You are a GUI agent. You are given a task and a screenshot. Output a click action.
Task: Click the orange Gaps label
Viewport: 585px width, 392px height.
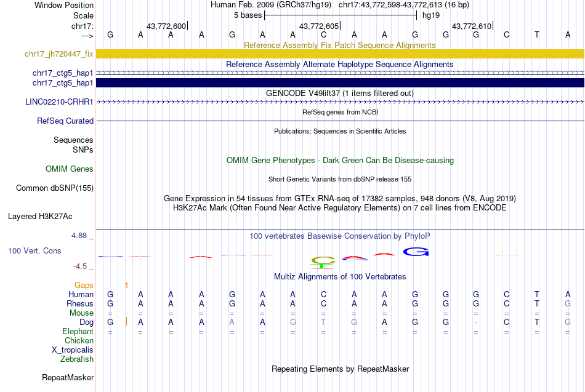point(84,286)
